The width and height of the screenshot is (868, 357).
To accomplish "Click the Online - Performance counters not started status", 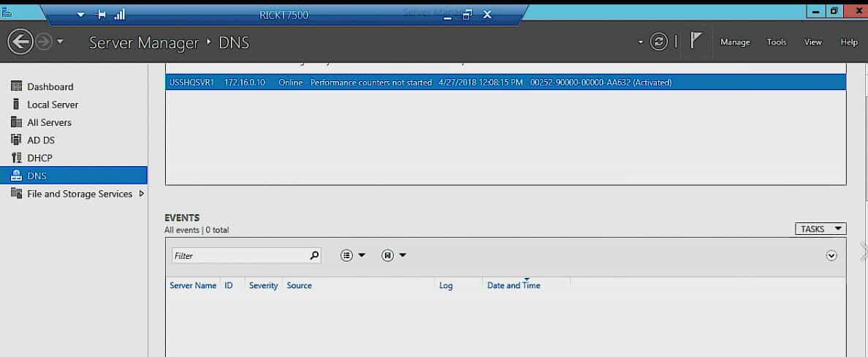I will pyautogui.click(x=355, y=82).
